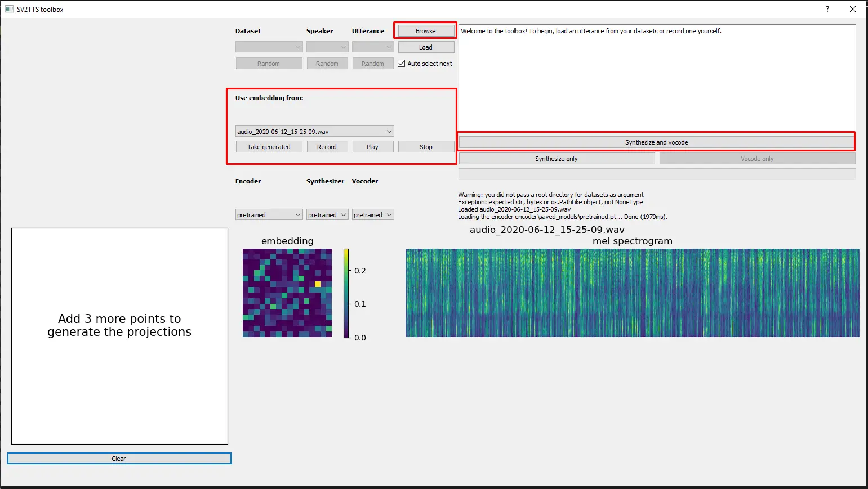Expand the Encoder model dropdown
This screenshot has height=489, width=868.
point(269,215)
